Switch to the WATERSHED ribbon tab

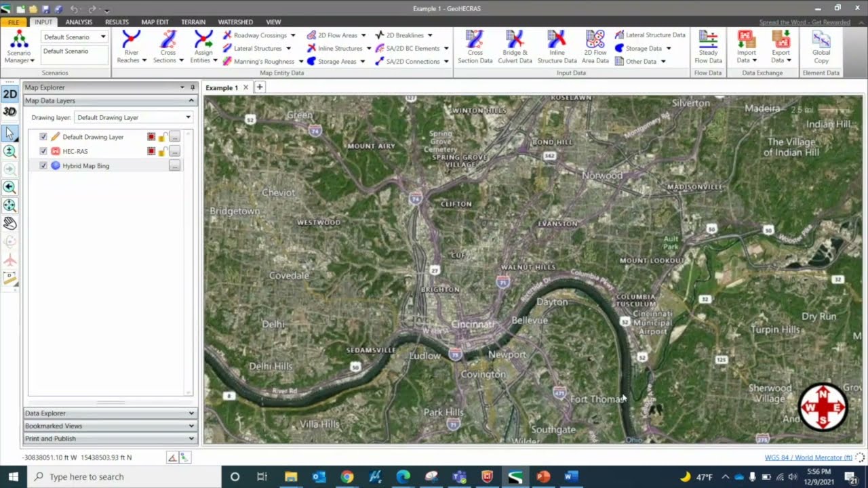click(x=235, y=22)
